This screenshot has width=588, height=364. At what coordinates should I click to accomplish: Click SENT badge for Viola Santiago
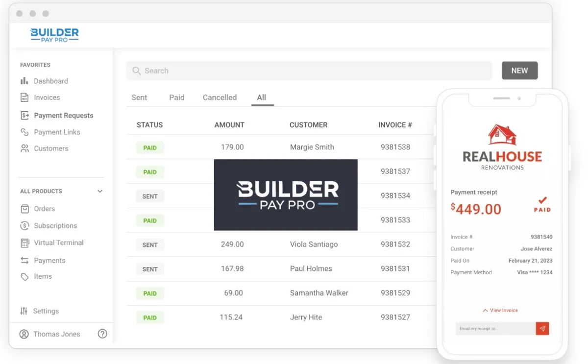point(150,245)
